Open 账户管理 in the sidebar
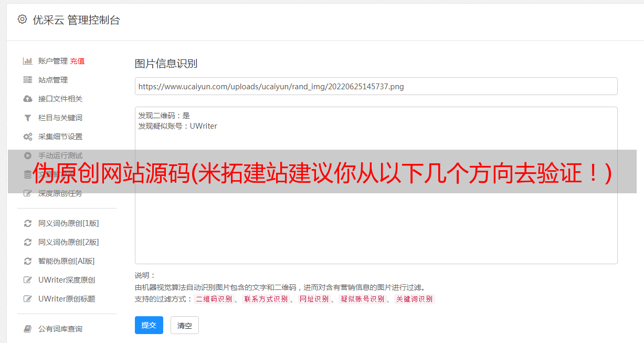 [53, 61]
